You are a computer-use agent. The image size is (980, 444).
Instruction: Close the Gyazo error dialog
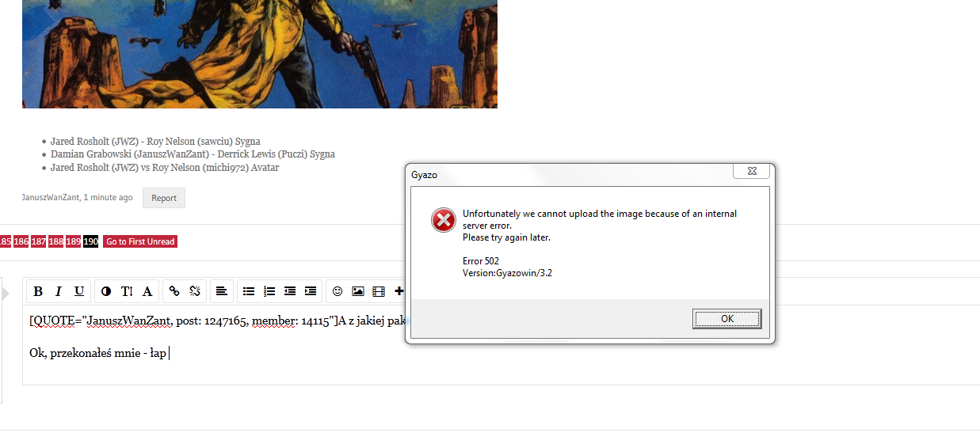click(x=751, y=171)
